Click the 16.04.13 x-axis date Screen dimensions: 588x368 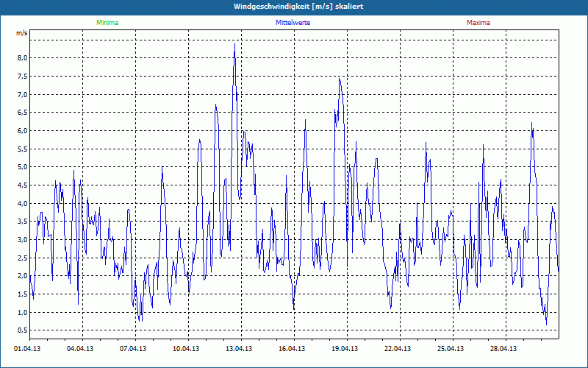[x=294, y=349]
